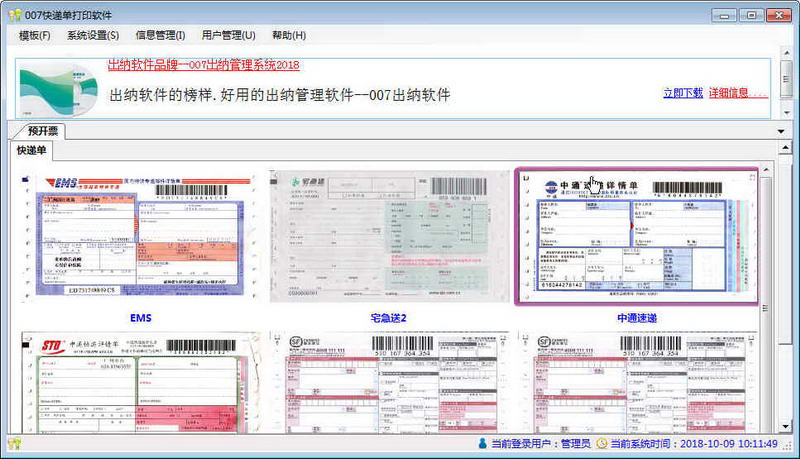The height and width of the screenshot is (459, 800).
Task: Click the 宅急送2 template label
Action: [x=388, y=318]
